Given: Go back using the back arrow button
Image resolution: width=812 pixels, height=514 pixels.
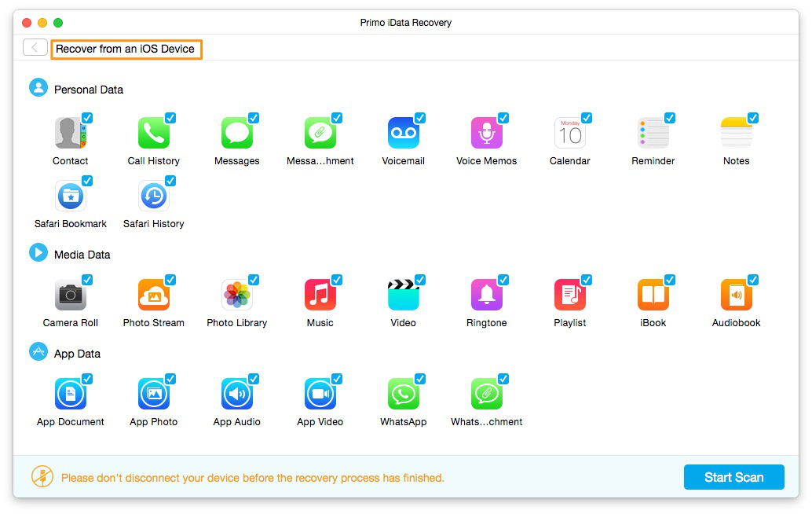Looking at the screenshot, I should pos(35,48).
